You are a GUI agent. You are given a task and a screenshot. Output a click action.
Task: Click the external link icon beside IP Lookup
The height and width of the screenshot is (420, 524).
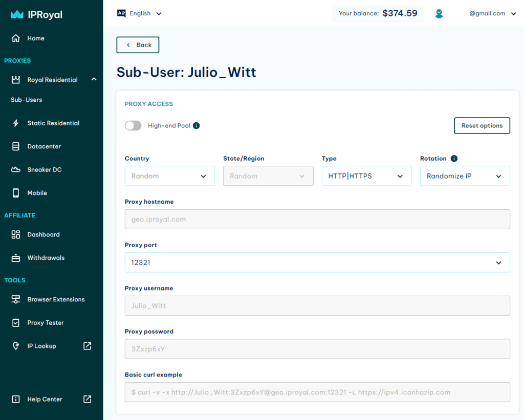pyautogui.click(x=87, y=346)
